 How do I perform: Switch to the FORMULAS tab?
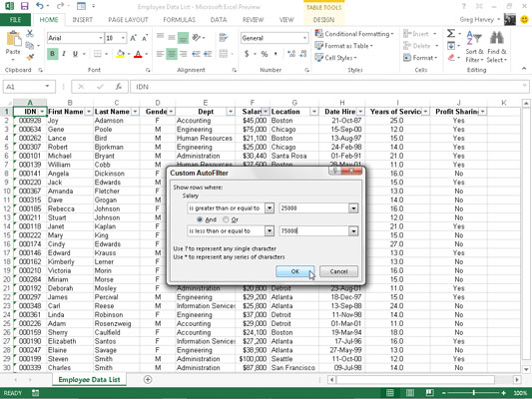click(179, 20)
